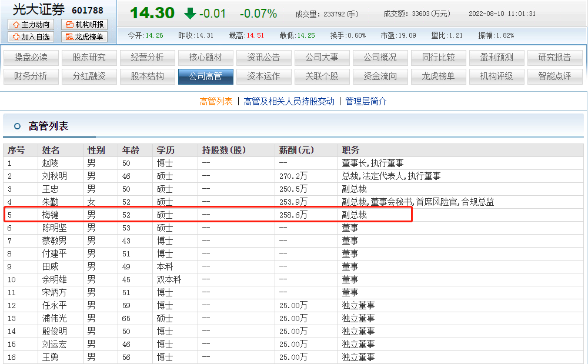This screenshot has width=588, height=364.
Task: Click the green down arrow price indicator
Action: point(190,14)
